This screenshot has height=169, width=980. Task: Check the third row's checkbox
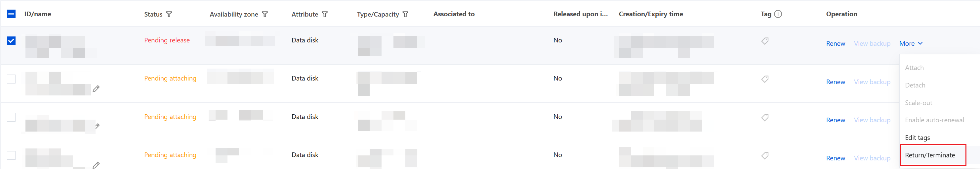(x=12, y=117)
